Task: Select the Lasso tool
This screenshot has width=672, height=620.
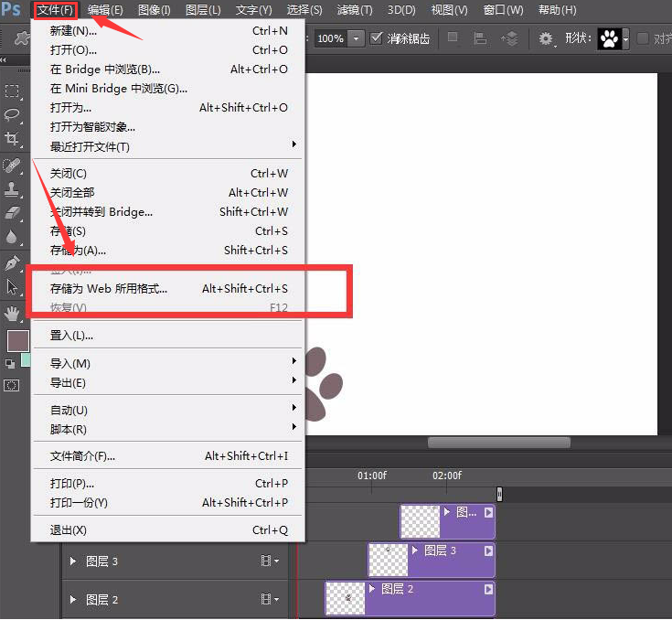Action: coord(12,115)
